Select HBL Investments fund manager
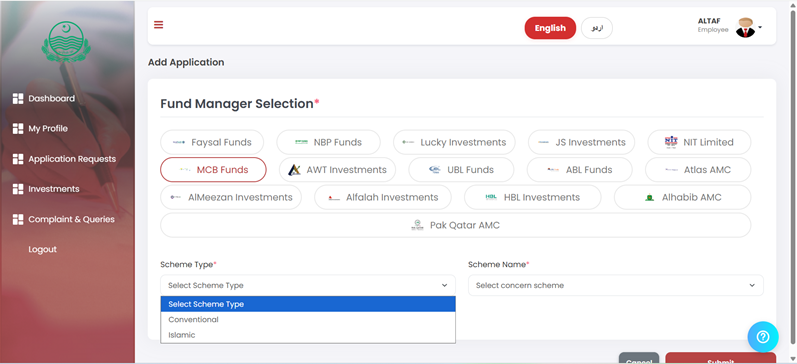Viewport: 797px width, 364px height. point(533,197)
